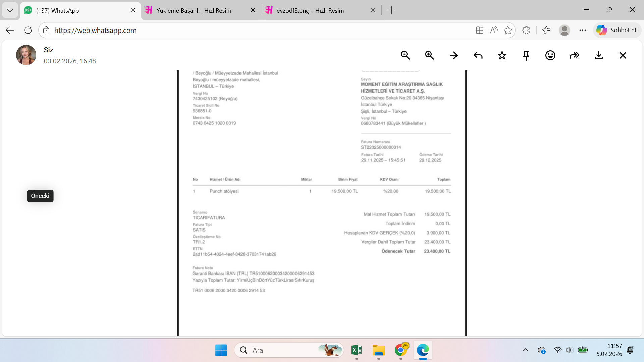
Task: Open Wi-Fi network settings
Action: (557, 350)
